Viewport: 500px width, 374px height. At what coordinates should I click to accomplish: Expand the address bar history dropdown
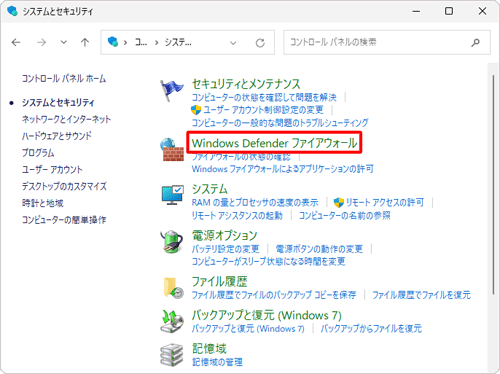(233, 43)
